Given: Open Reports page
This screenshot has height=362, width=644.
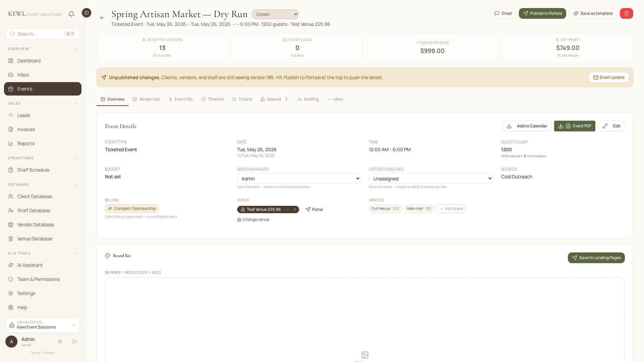Looking at the screenshot, I should (43, 143).
